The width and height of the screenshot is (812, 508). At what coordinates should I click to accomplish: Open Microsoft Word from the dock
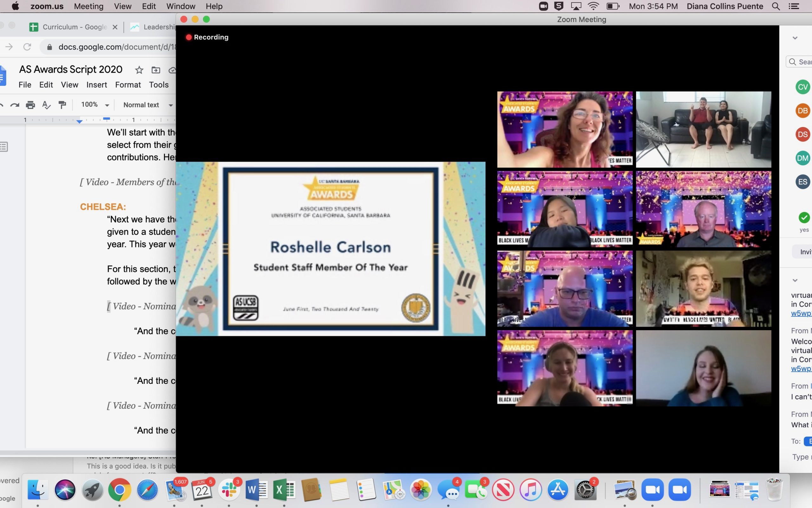pos(257,490)
